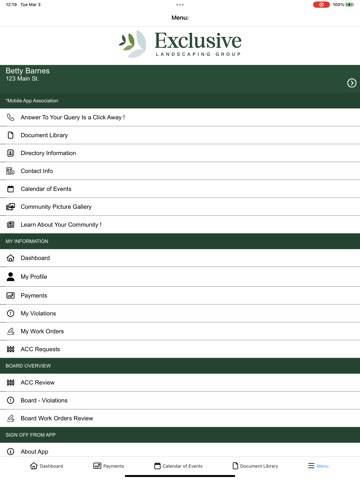Switch to the Payments bottom tab
This screenshot has width=360, height=480.
point(109,466)
